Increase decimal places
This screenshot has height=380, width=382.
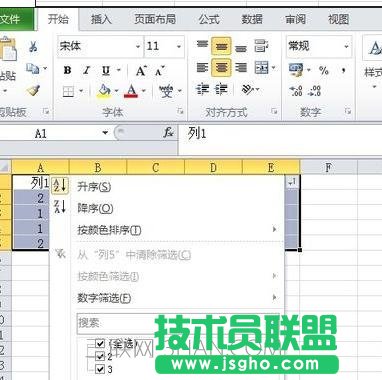coord(296,91)
